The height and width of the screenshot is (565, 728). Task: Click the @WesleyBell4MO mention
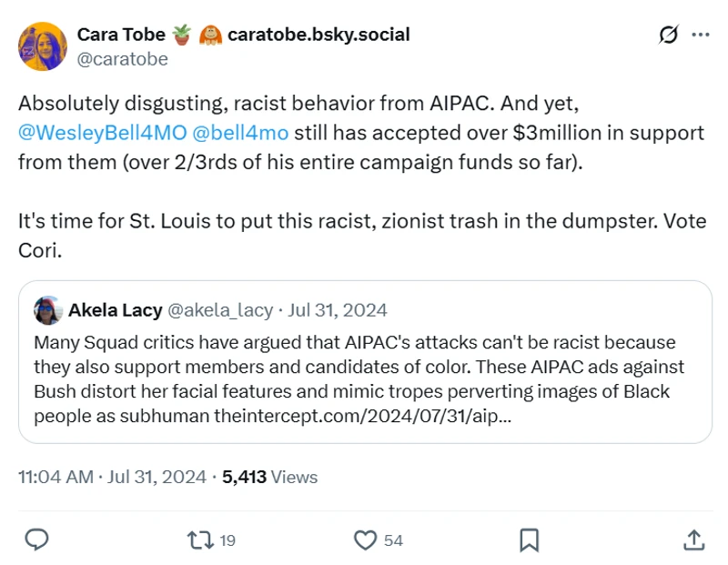pos(100,133)
